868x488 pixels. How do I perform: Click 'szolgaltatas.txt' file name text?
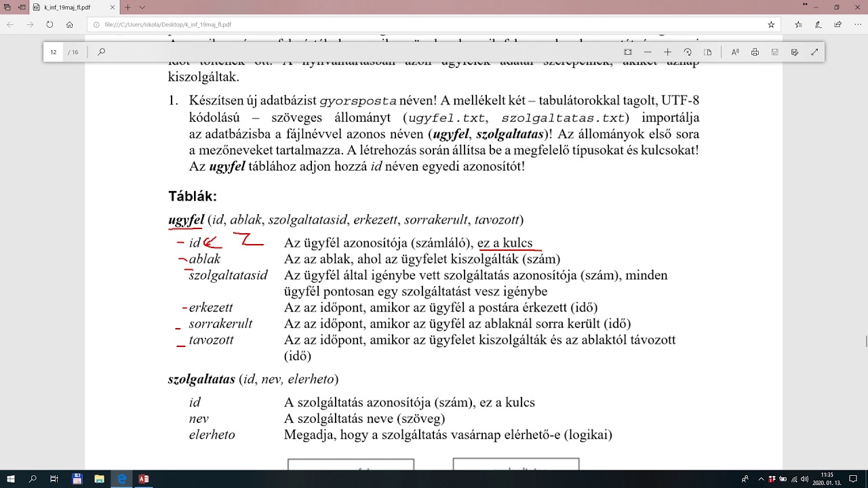pyautogui.click(x=562, y=117)
